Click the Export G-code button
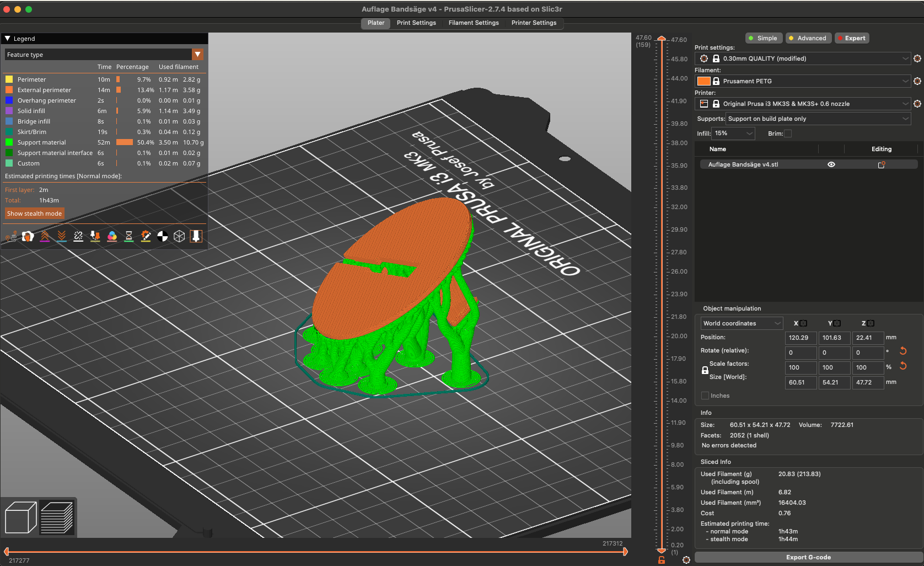The width and height of the screenshot is (924, 566). coord(808,557)
